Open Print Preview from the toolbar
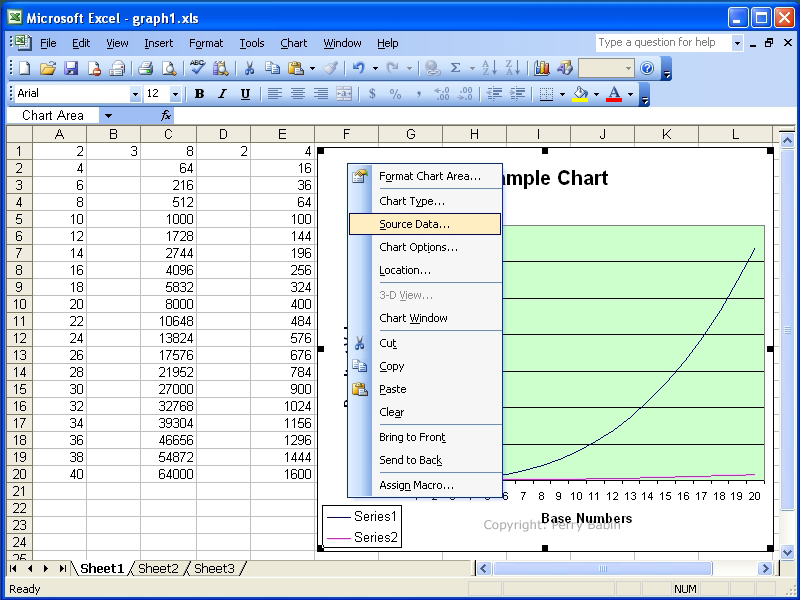This screenshot has height=600, width=800. (x=168, y=68)
